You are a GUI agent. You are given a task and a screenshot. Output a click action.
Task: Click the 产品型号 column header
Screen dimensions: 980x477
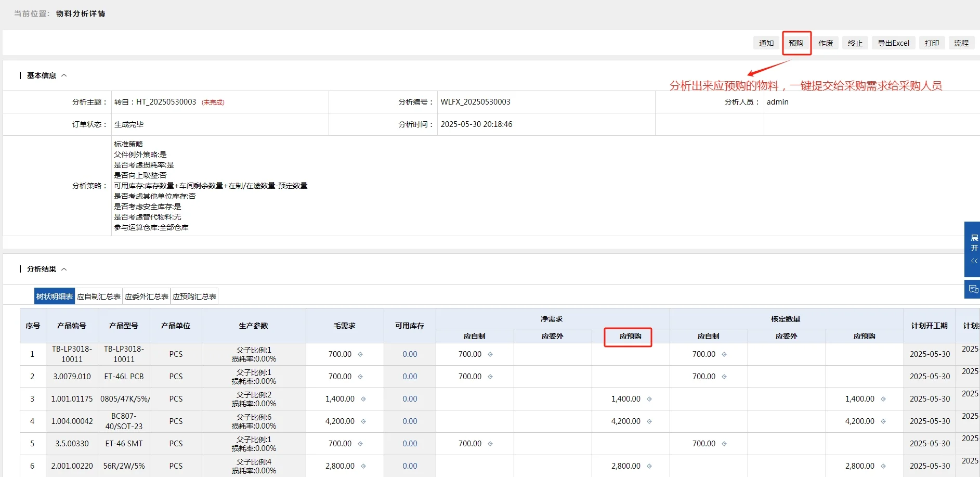[x=124, y=326]
